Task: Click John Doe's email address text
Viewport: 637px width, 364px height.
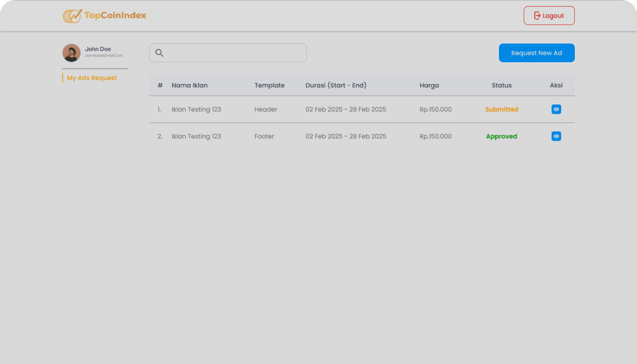Action: point(103,56)
